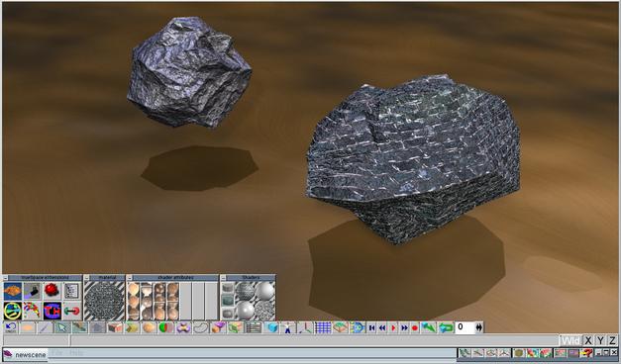Collapse the Shaders panel

tap(223, 278)
